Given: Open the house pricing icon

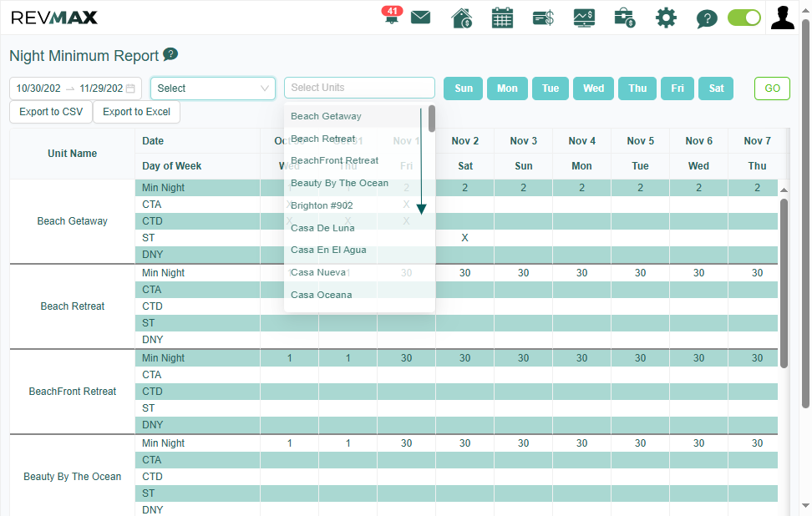Looking at the screenshot, I should point(461,18).
